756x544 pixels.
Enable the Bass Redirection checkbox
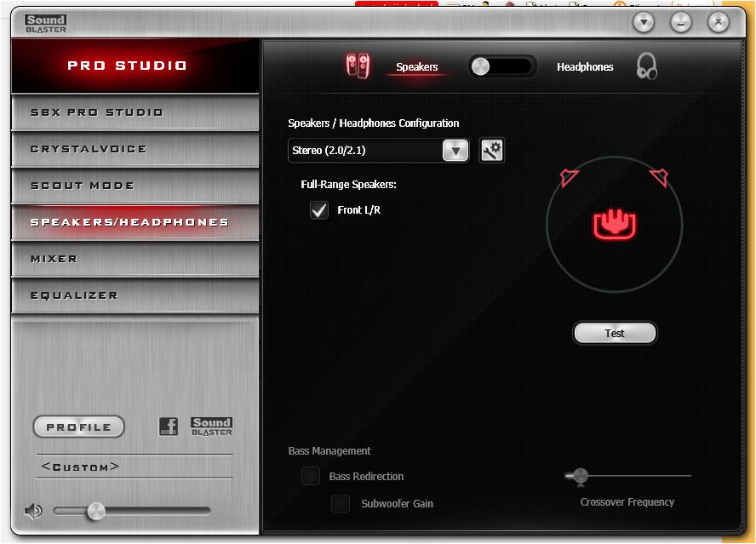tap(311, 476)
